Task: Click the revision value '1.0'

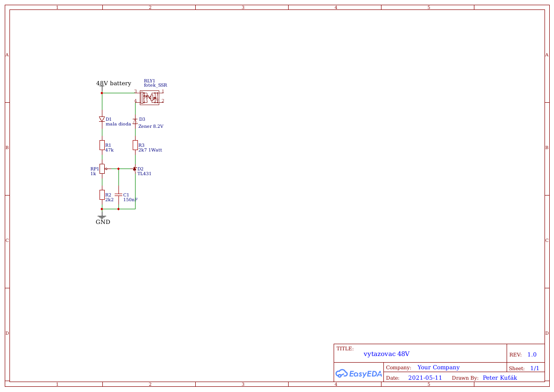Action: click(x=532, y=355)
